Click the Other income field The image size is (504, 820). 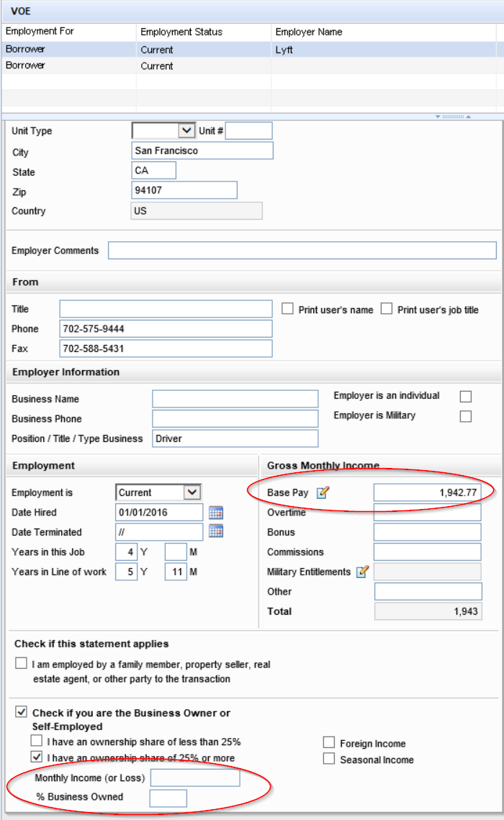(x=428, y=592)
